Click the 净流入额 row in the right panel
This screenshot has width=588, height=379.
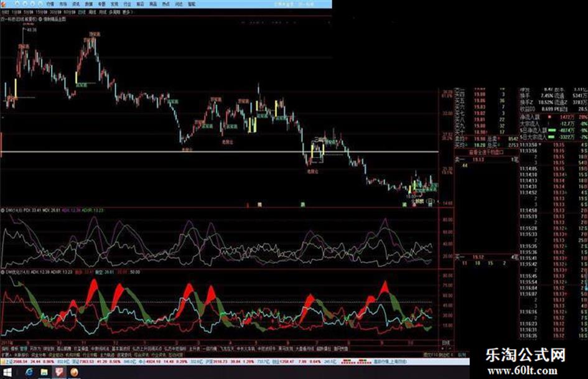coord(554,117)
